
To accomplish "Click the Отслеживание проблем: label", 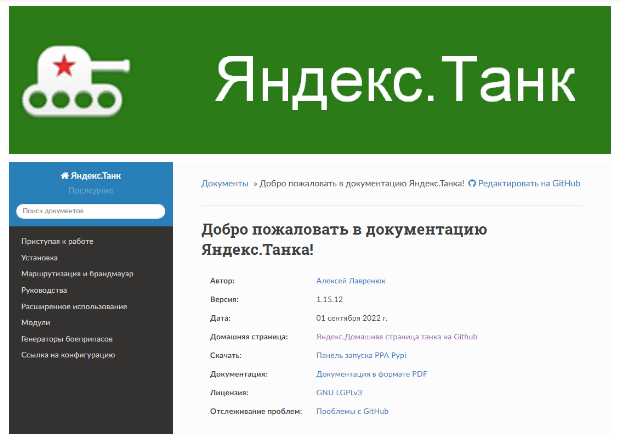I will click(x=256, y=411).
